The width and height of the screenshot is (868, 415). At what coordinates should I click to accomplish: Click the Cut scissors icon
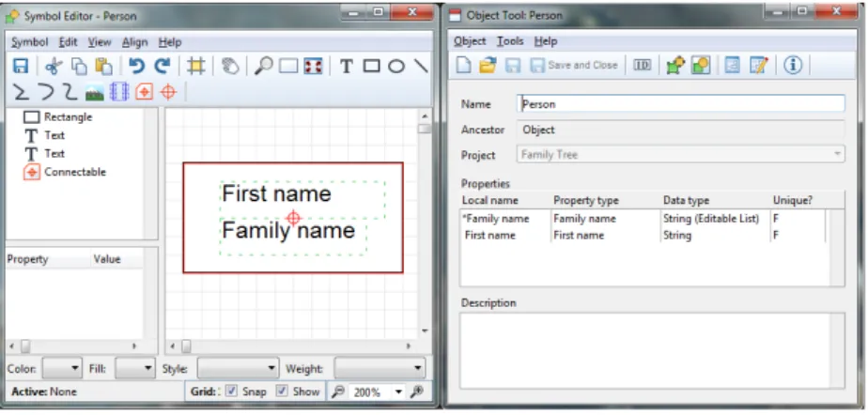[x=54, y=67]
